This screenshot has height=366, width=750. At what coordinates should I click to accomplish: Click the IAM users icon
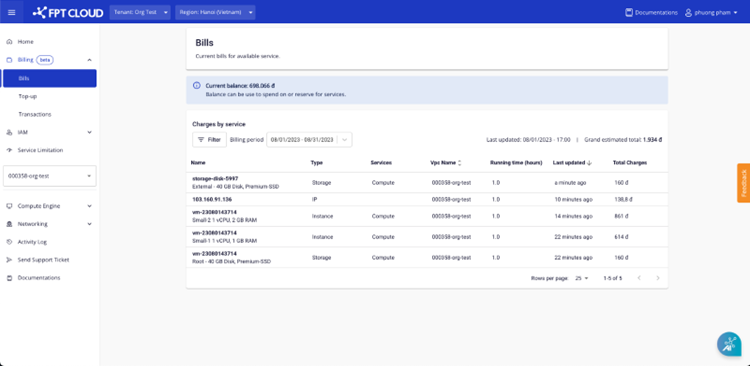pyautogui.click(x=9, y=132)
